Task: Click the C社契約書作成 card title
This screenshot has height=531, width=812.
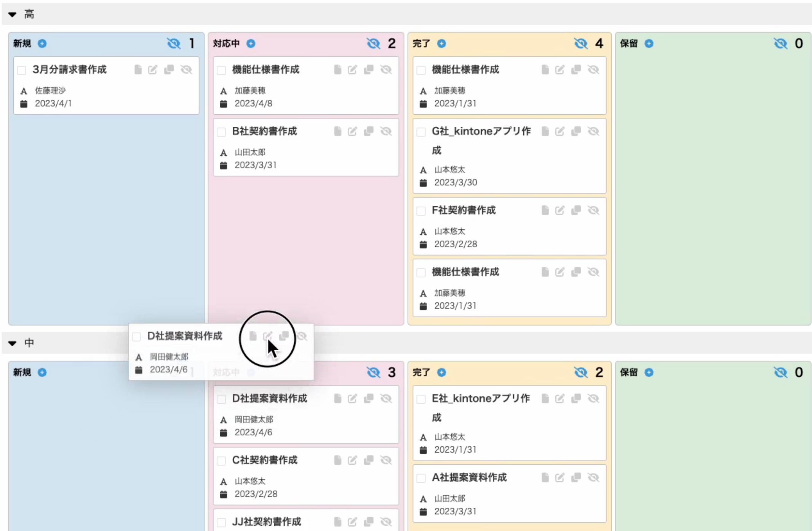Action: 265,460
